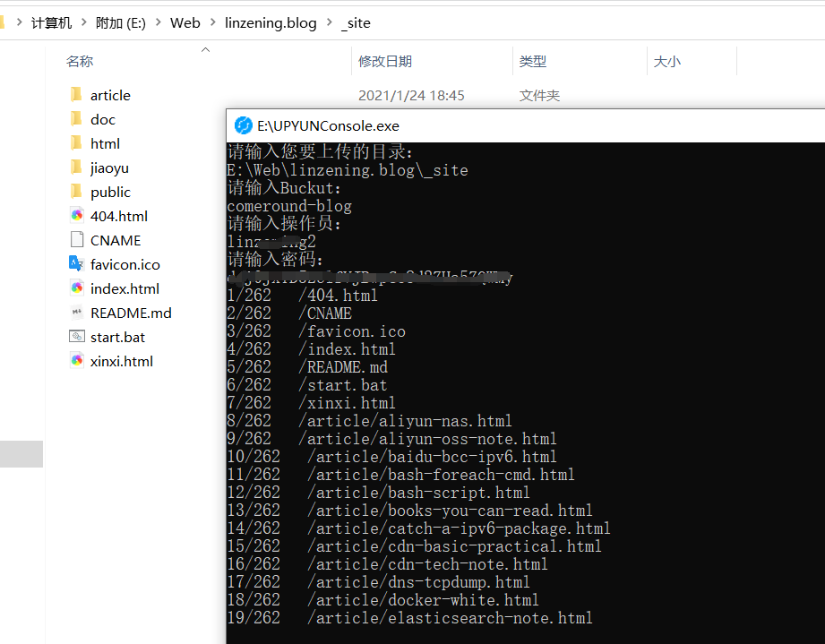Image resolution: width=825 pixels, height=644 pixels.
Task: Click the UPYUNConsole window title icon
Action: pos(243,125)
